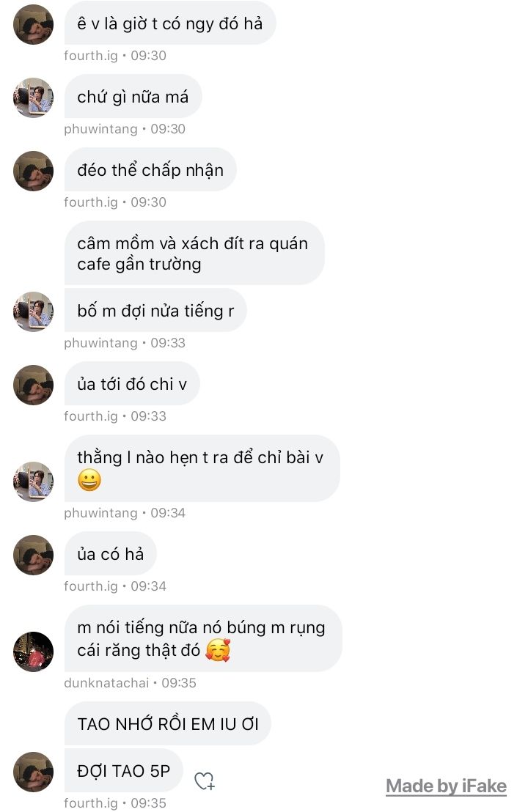
Task: Open fourth.ig avatar next to first message
Action: pyautogui.click(x=33, y=24)
